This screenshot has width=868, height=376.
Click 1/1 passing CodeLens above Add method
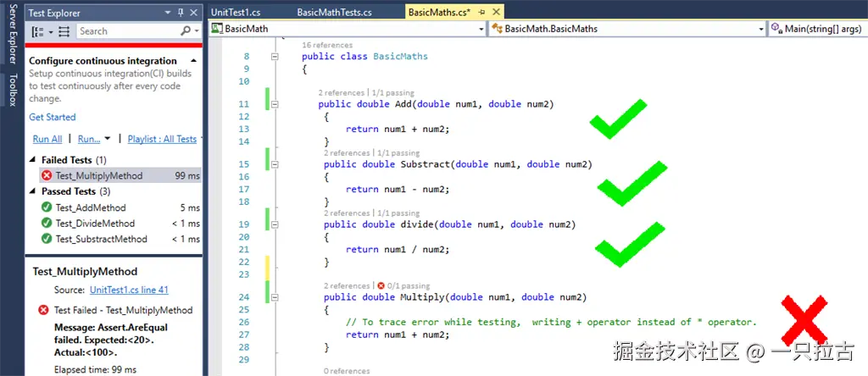click(392, 93)
